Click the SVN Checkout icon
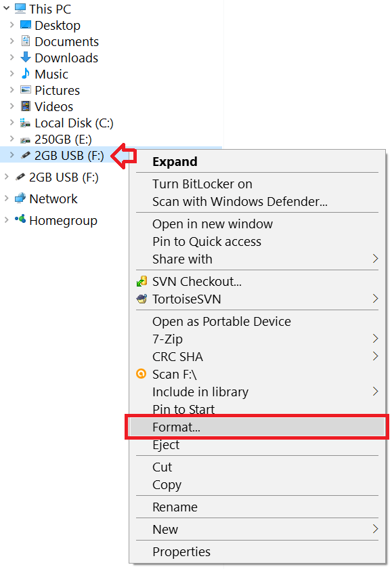Viewport: 392px width, 569px height. (143, 280)
